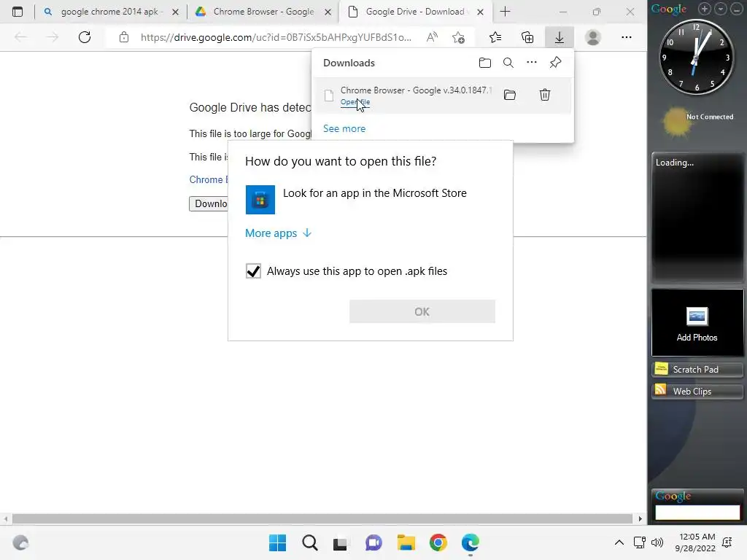This screenshot has height=560, width=747.
Task: Switch to Chrome Browser - Google tab
Action: pyautogui.click(x=263, y=12)
